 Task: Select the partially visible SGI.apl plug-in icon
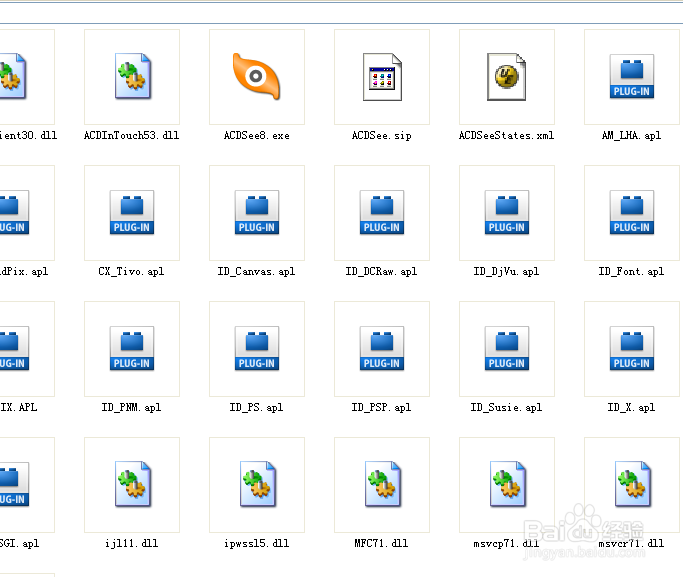(14, 484)
